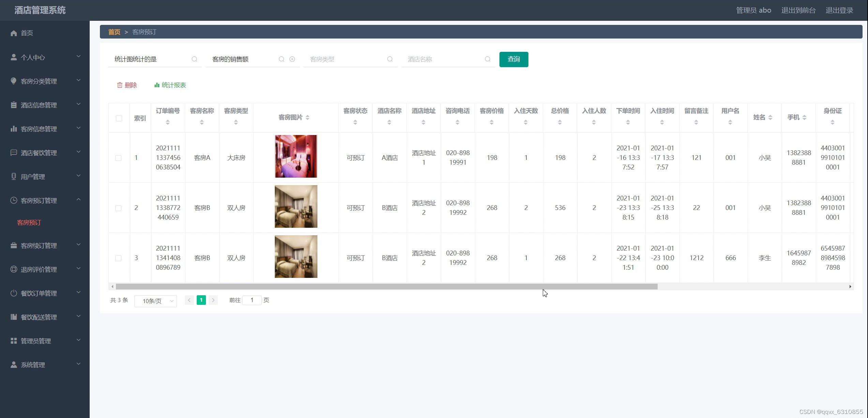Image resolution: width=868 pixels, height=418 pixels.
Task: Click the 查询 search button
Action: coord(513,59)
